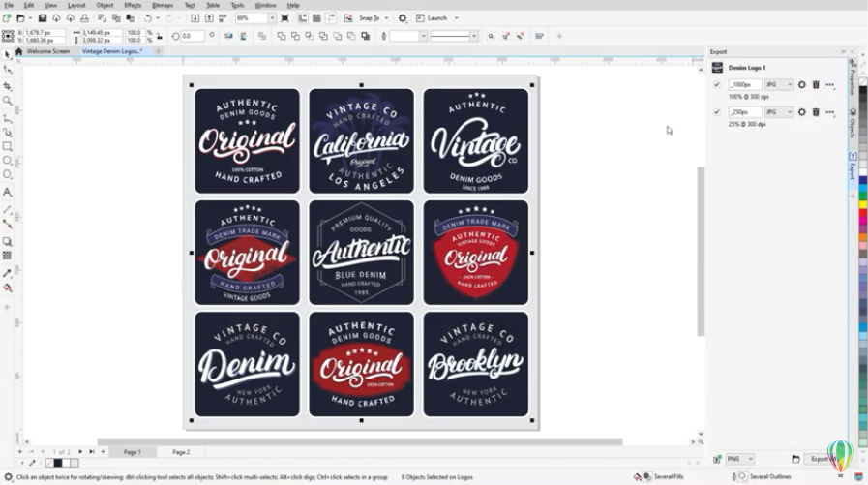
Task: Select the Shape tool in the toolbox
Action: pos(7,70)
